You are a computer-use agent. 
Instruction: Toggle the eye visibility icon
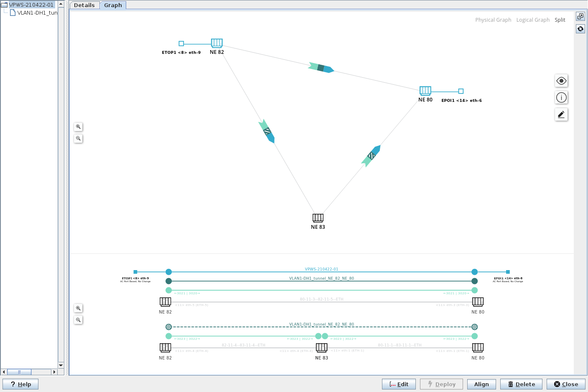pos(561,81)
